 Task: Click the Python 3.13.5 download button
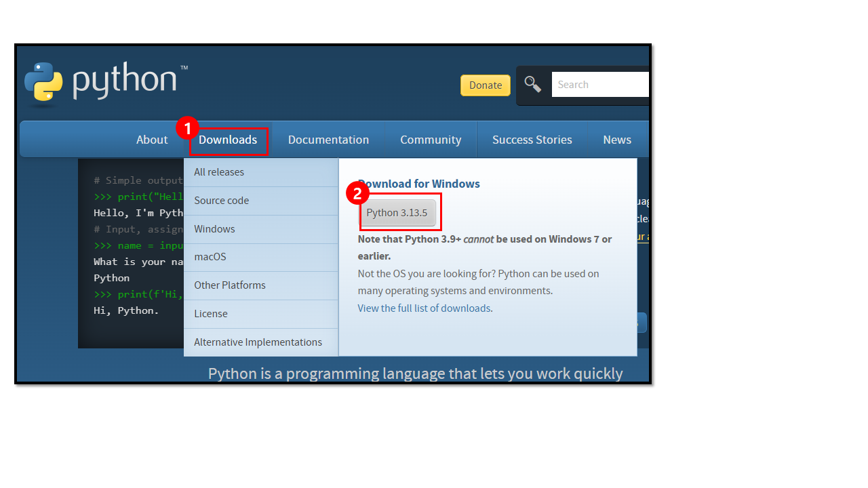tap(397, 213)
